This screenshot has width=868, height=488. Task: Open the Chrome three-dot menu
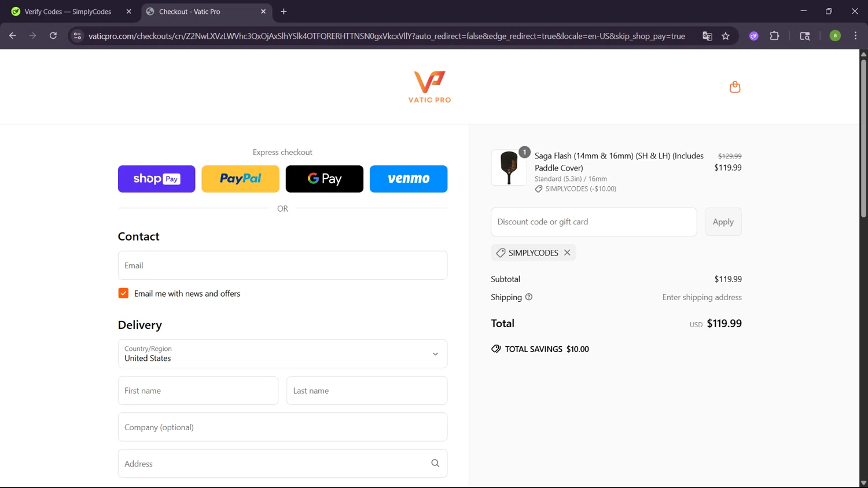[x=855, y=36]
